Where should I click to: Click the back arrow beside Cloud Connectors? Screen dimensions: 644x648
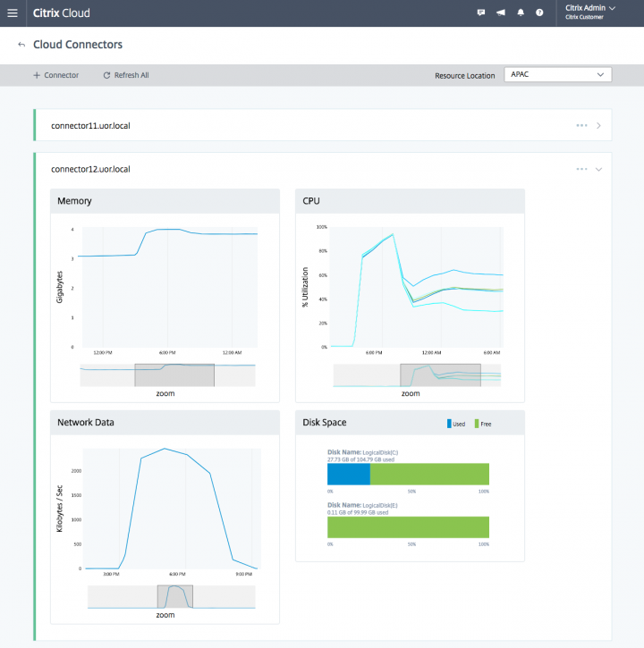(x=21, y=45)
